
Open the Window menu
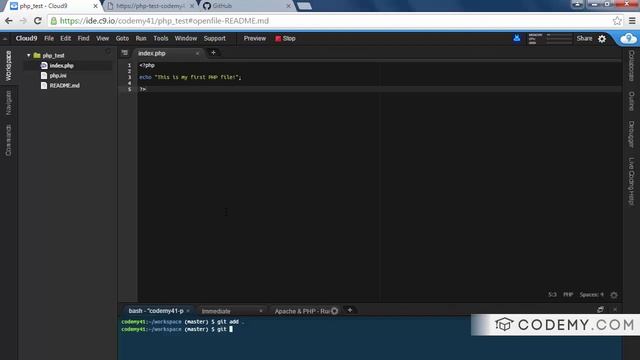point(186,38)
